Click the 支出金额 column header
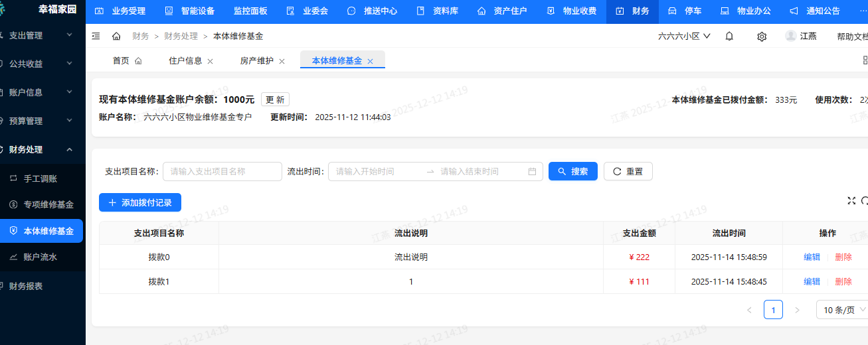This screenshot has height=345, width=868. click(x=639, y=233)
